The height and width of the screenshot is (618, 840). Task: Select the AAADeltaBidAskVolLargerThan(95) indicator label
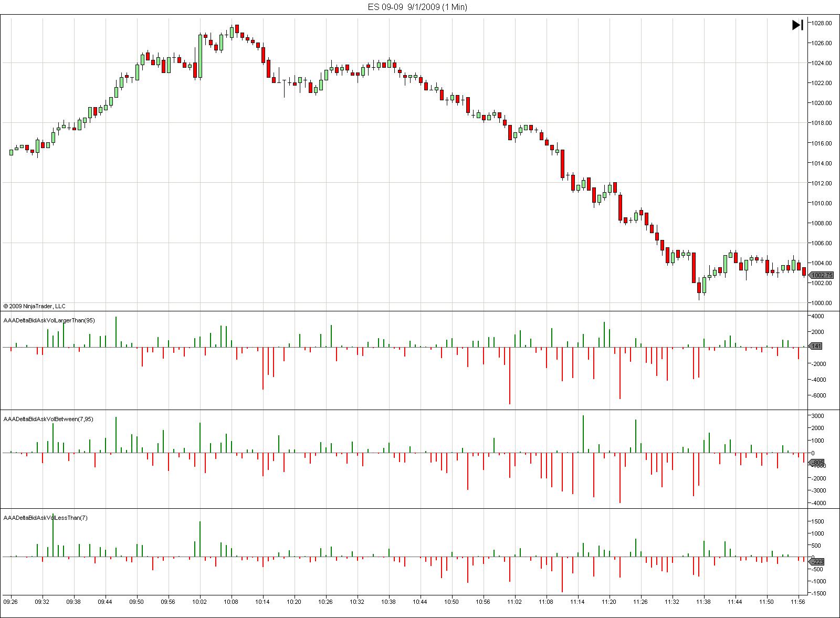pos(49,320)
